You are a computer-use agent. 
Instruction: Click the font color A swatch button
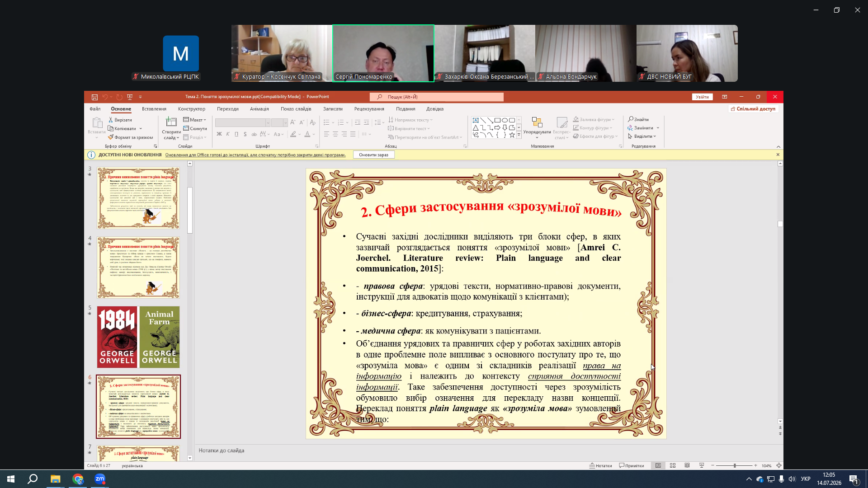[x=307, y=134]
